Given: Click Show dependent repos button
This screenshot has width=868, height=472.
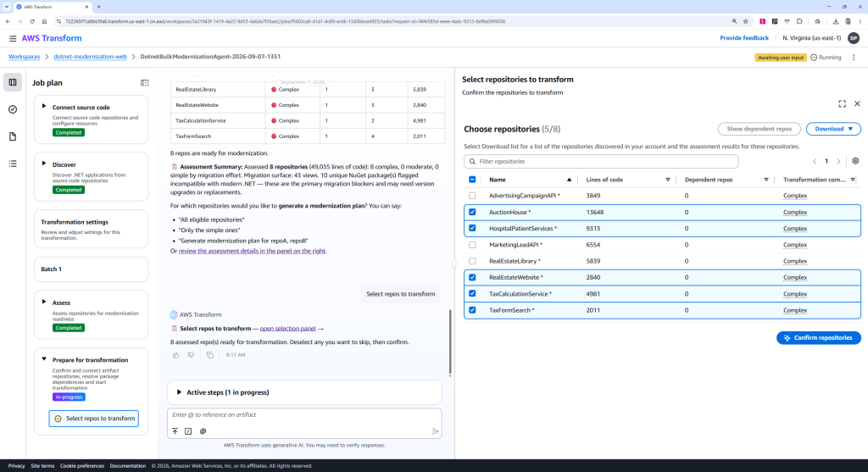Looking at the screenshot, I should [759, 129].
